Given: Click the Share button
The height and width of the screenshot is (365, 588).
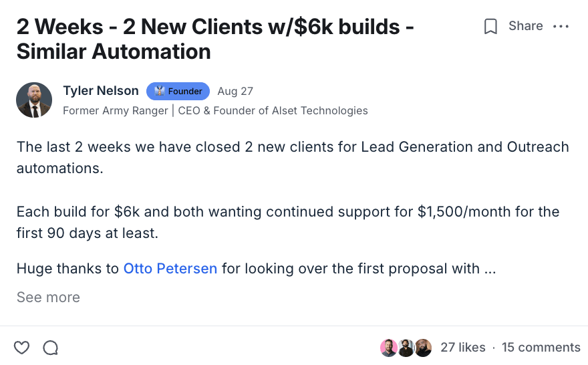Looking at the screenshot, I should point(525,26).
